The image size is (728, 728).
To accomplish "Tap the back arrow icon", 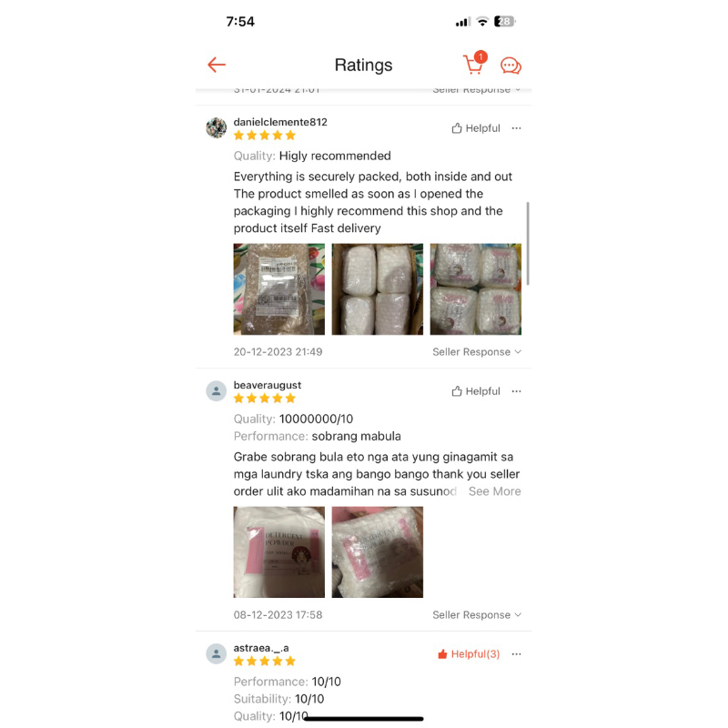I will click(x=217, y=65).
